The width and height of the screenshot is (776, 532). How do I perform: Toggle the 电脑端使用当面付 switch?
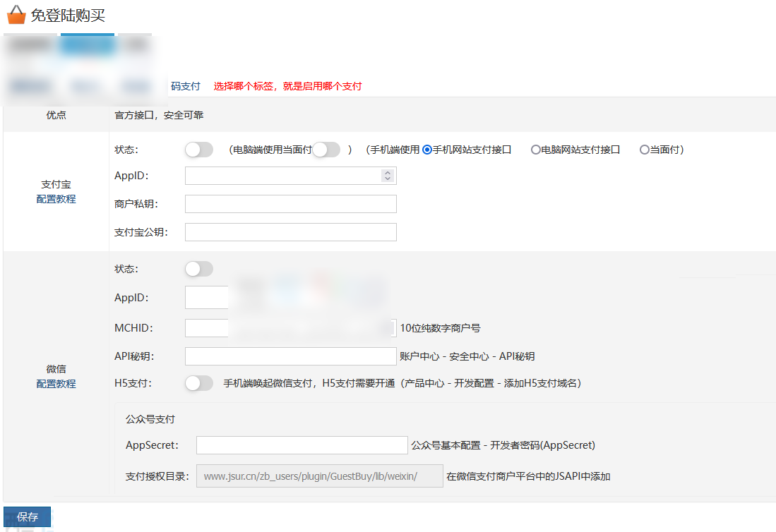(x=326, y=149)
